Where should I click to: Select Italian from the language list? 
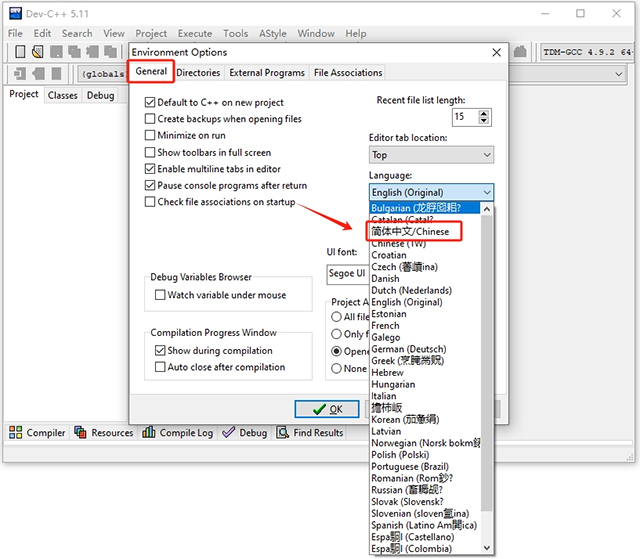tap(425, 396)
